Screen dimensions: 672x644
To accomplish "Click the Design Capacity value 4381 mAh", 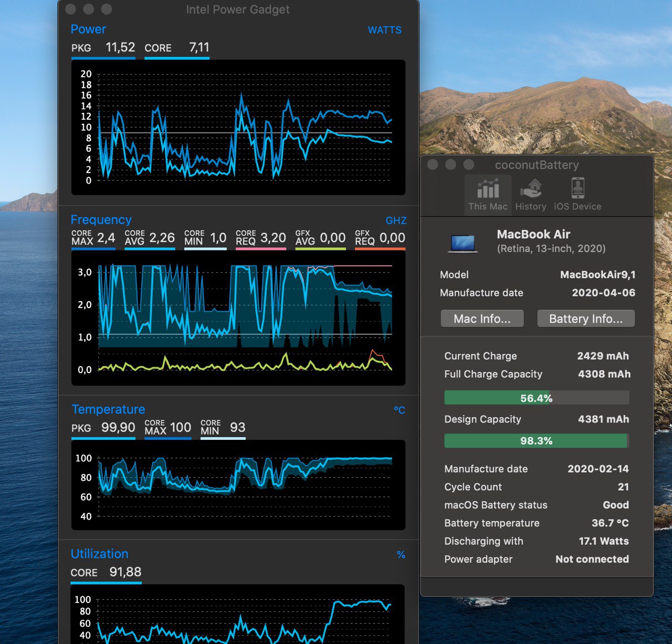I will pos(603,419).
